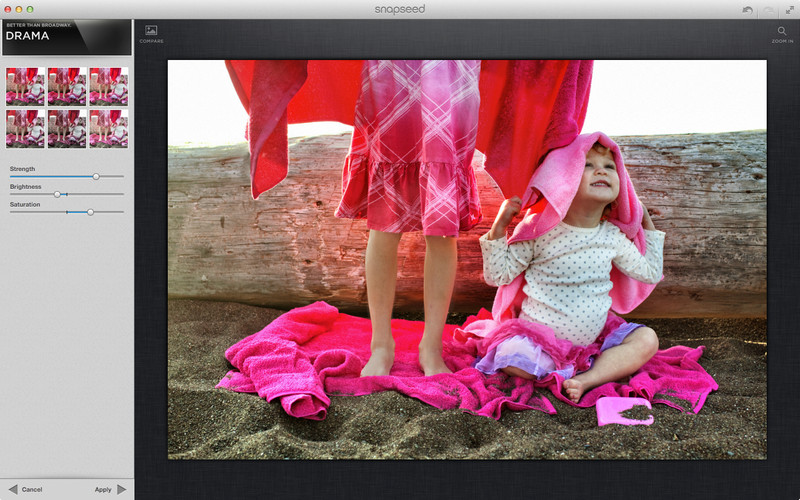800x500 pixels.
Task: Enter full screen using the expand arrows icon
Action: pos(789,9)
